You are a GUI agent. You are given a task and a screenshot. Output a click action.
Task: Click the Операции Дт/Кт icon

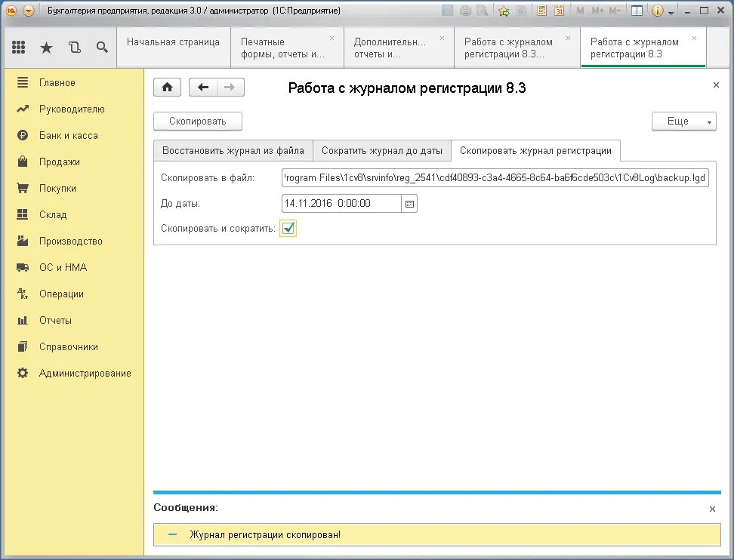pos(23,294)
